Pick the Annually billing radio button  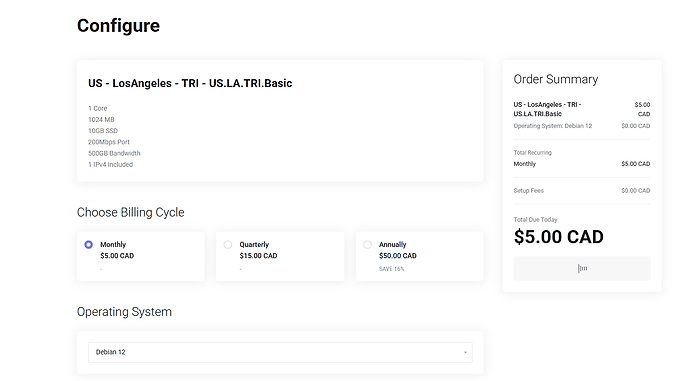[367, 245]
